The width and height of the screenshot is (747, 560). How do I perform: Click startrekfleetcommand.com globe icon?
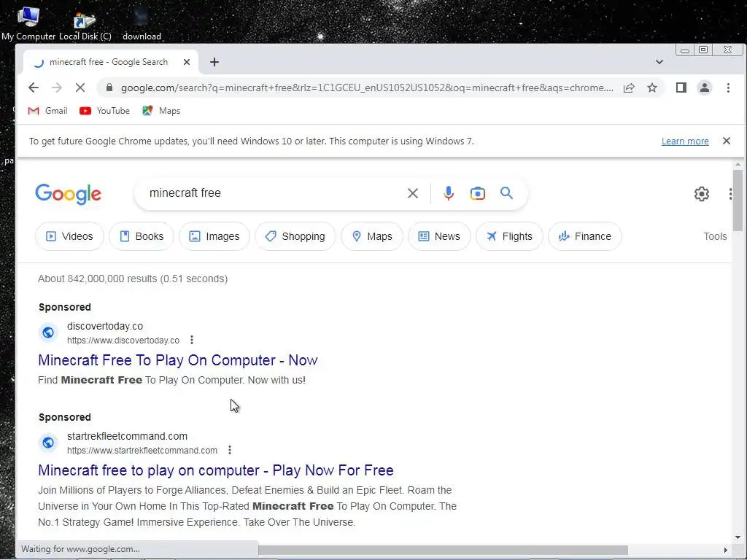(x=48, y=443)
